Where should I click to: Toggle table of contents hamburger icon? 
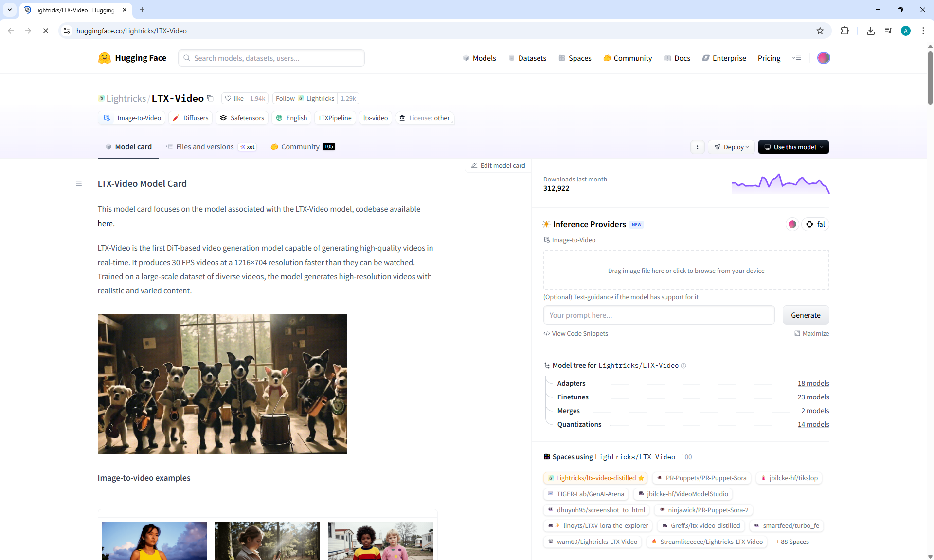pyautogui.click(x=79, y=184)
